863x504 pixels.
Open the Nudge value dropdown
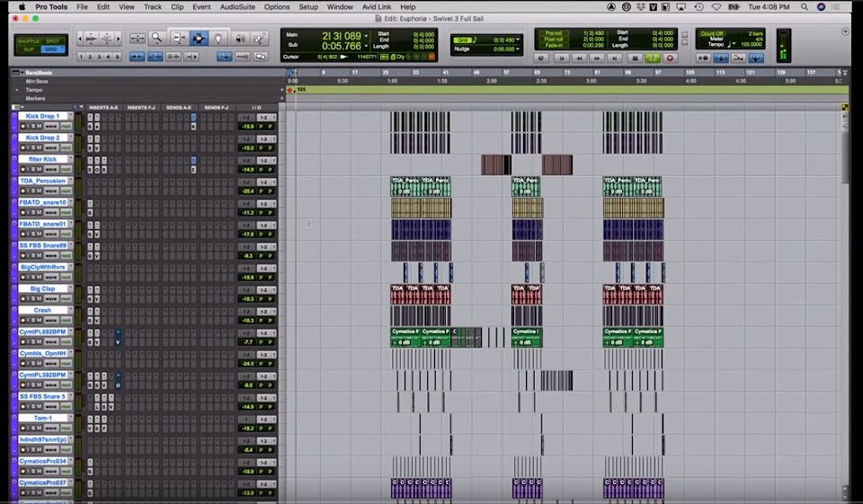click(x=518, y=49)
